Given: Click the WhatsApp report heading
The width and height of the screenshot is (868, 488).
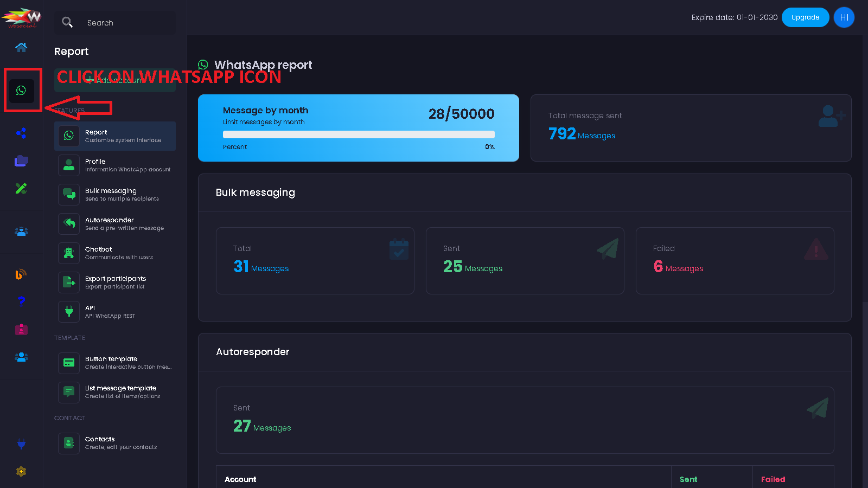Looking at the screenshot, I should coord(263,65).
